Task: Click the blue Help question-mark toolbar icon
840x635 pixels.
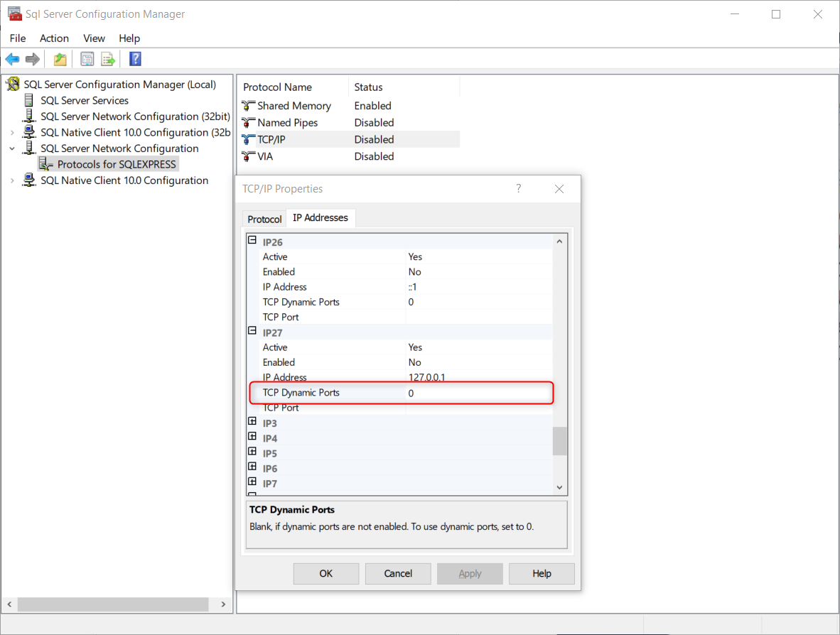Action: point(135,59)
